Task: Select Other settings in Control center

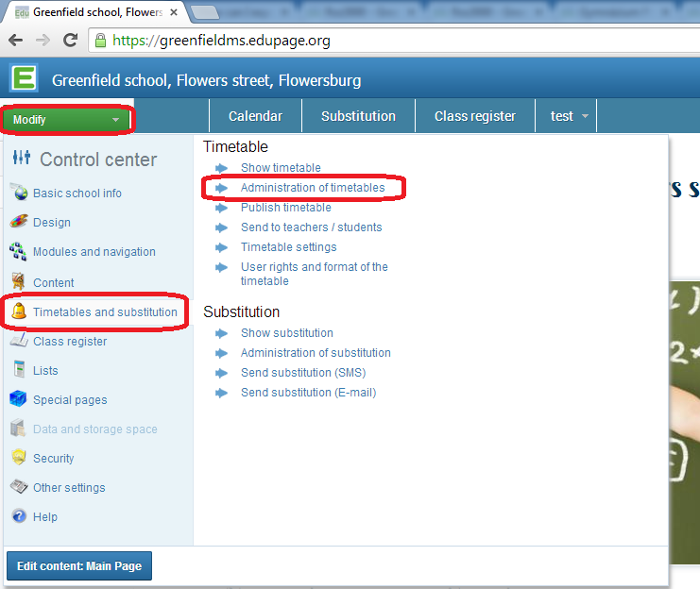Action: [x=69, y=488]
